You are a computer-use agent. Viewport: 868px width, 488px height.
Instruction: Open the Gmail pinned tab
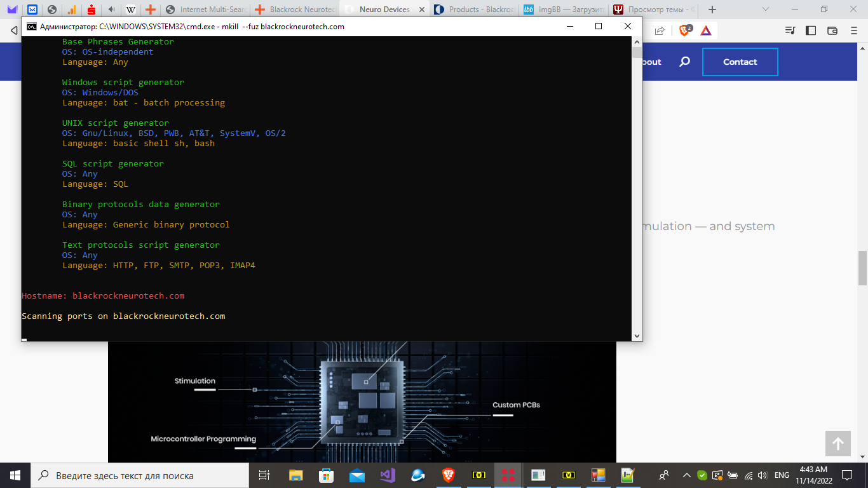point(12,10)
